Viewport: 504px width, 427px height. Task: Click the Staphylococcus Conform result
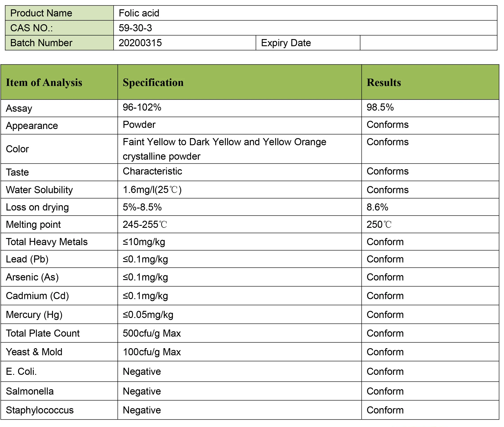385,410
